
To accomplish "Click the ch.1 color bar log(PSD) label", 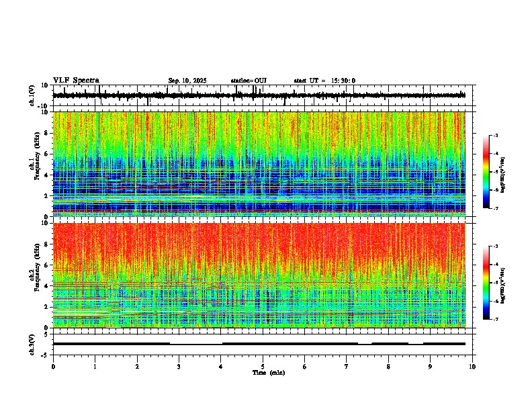I will point(503,175).
